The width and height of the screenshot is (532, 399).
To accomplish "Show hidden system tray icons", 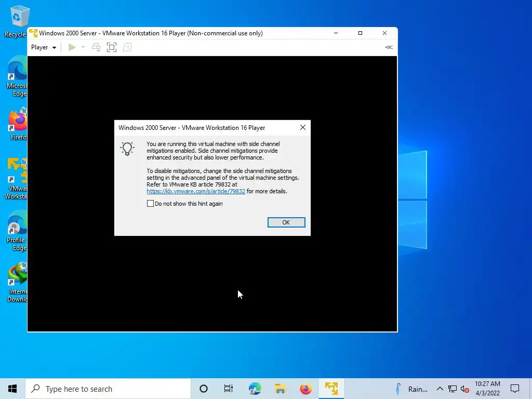I will pos(440,389).
